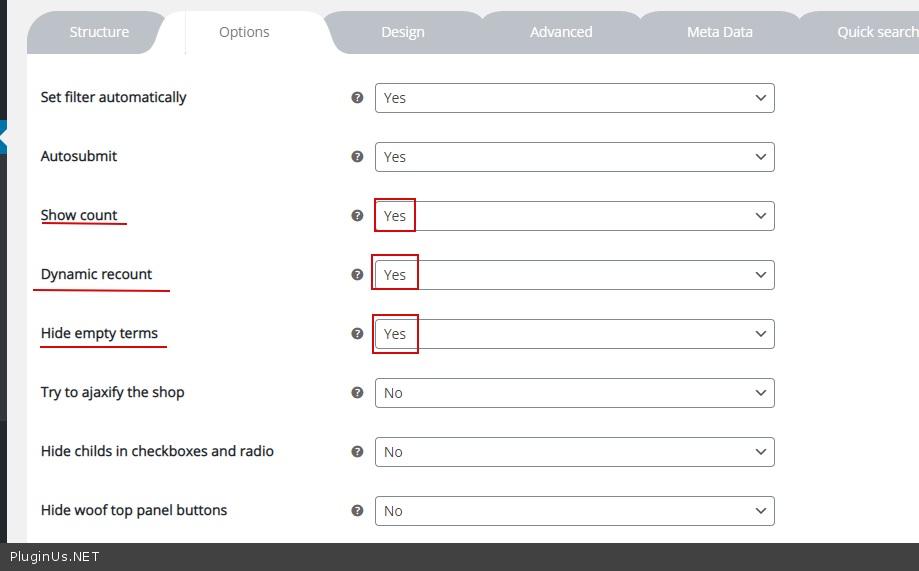Open the Show count select box

(574, 216)
